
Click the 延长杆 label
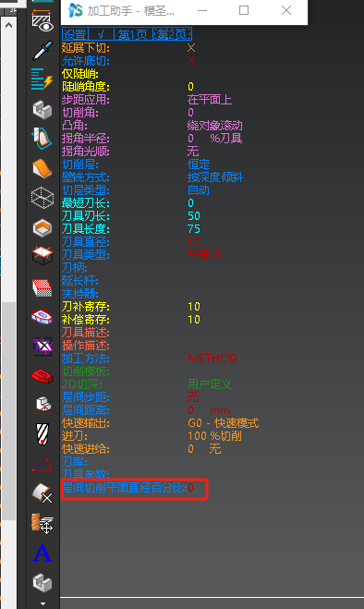80,280
